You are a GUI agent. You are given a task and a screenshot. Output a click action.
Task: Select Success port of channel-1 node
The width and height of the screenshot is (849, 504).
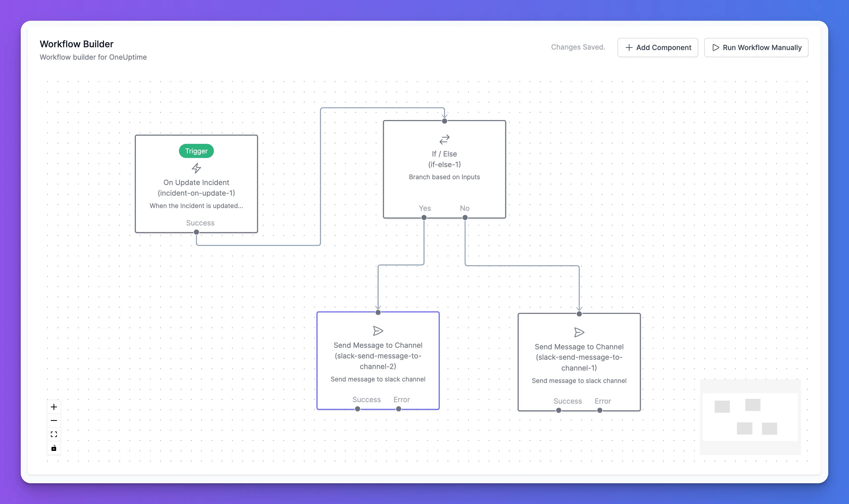point(559,410)
